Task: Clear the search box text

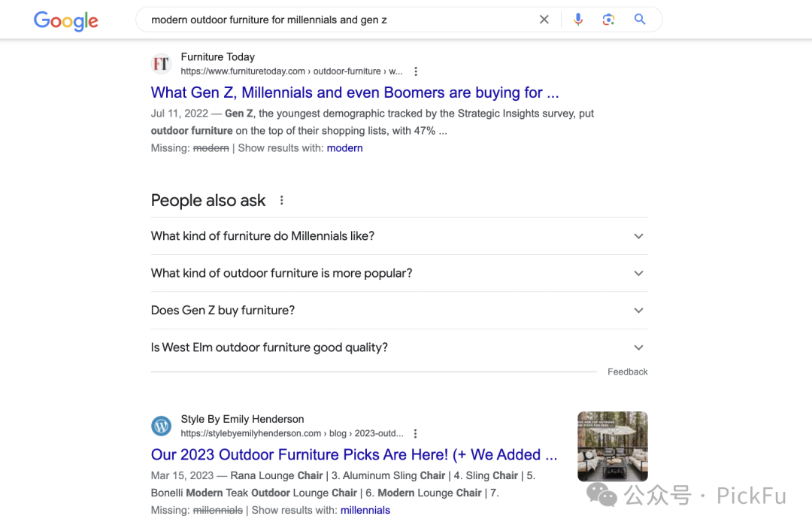Action: [544, 20]
